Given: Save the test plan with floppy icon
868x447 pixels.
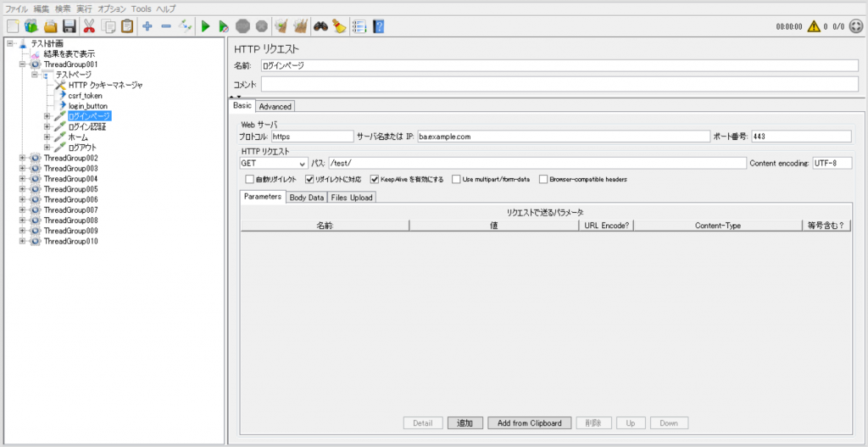Looking at the screenshot, I should (x=69, y=26).
